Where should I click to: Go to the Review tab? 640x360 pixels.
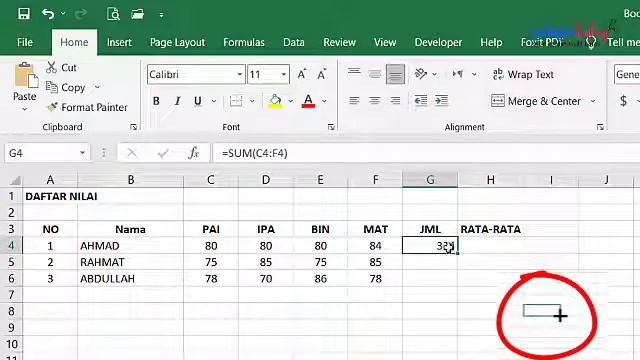339,42
